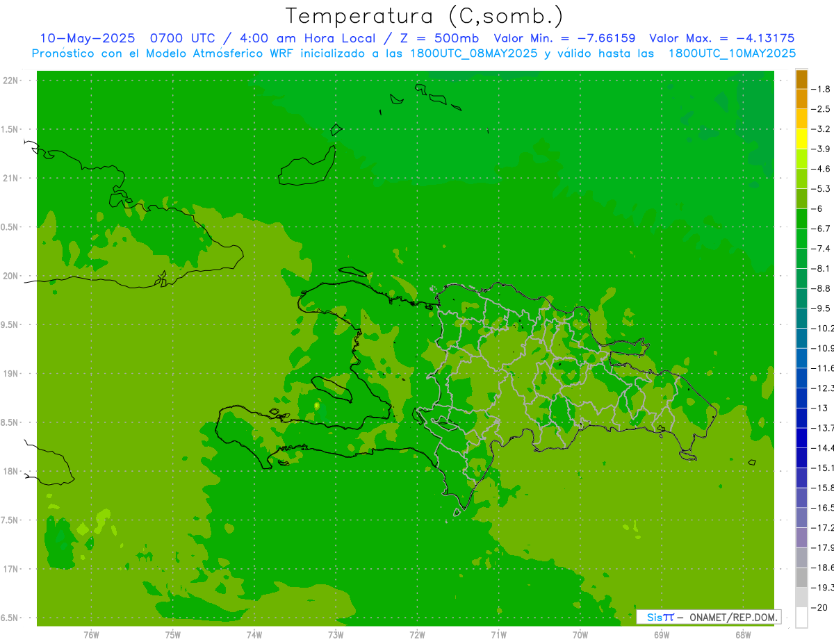Select the date text "10-May-2025"

pos(88,38)
